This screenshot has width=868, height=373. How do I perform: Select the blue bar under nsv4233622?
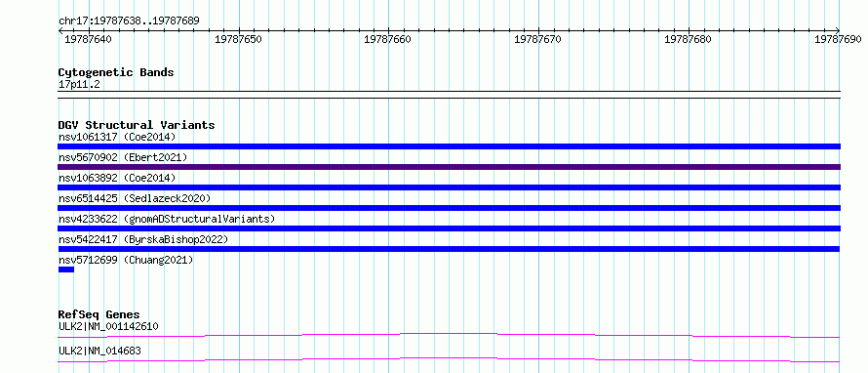449,228
